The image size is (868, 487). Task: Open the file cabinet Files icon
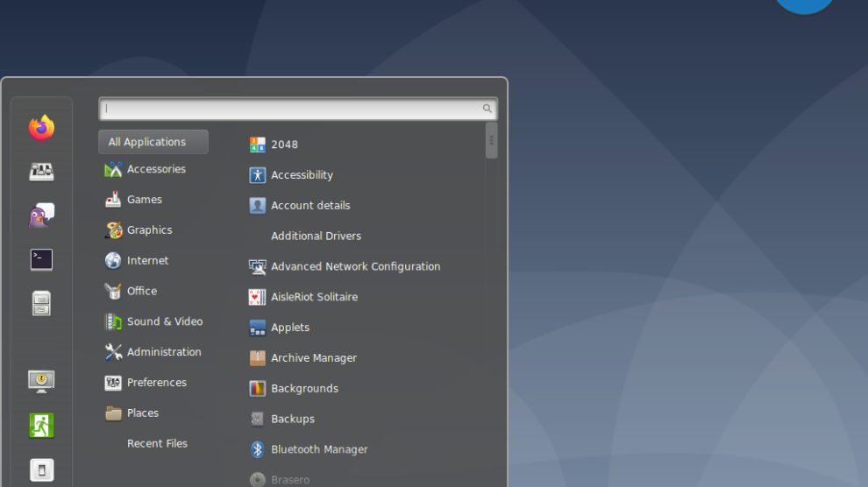41,303
